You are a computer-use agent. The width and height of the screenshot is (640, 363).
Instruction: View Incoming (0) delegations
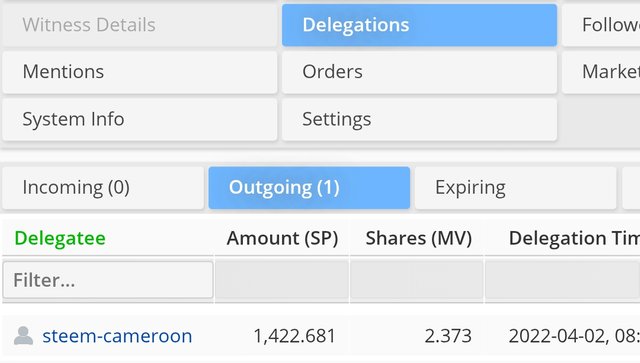pos(103,188)
